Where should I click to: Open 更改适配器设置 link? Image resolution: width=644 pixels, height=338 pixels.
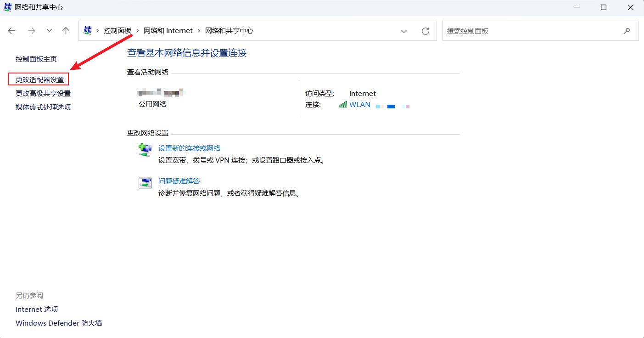point(39,79)
